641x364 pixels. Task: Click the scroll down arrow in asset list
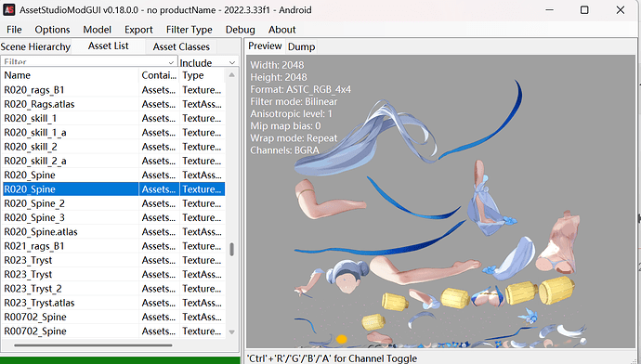[x=232, y=332]
